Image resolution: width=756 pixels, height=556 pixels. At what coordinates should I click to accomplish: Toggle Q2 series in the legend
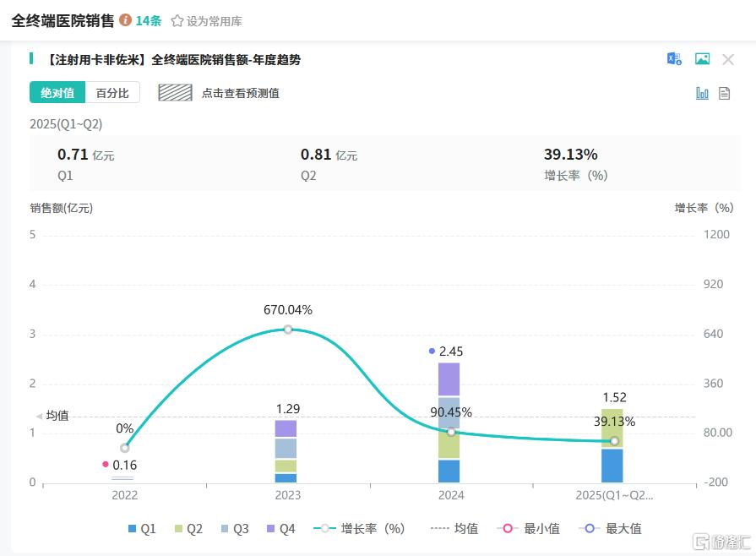(188, 529)
